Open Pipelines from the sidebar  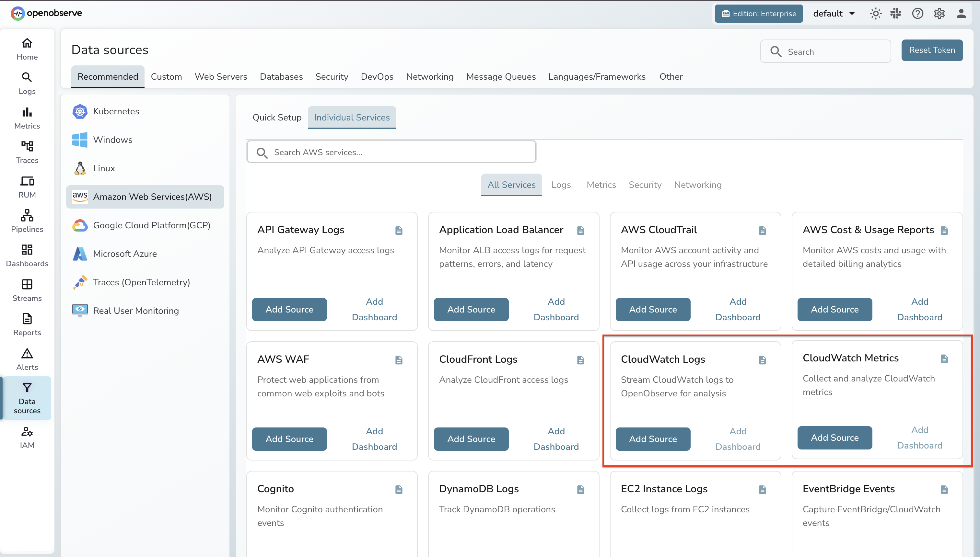27,220
